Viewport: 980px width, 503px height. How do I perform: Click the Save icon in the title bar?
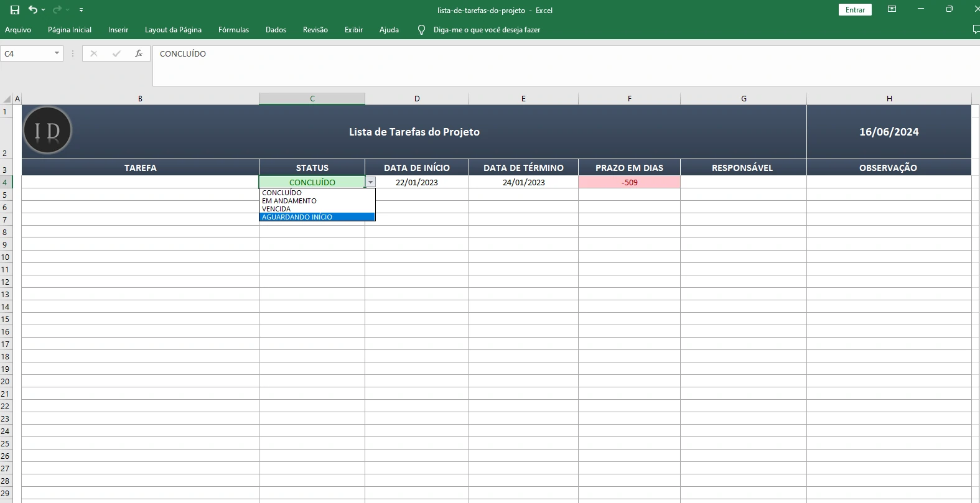pyautogui.click(x=15, y=10)
